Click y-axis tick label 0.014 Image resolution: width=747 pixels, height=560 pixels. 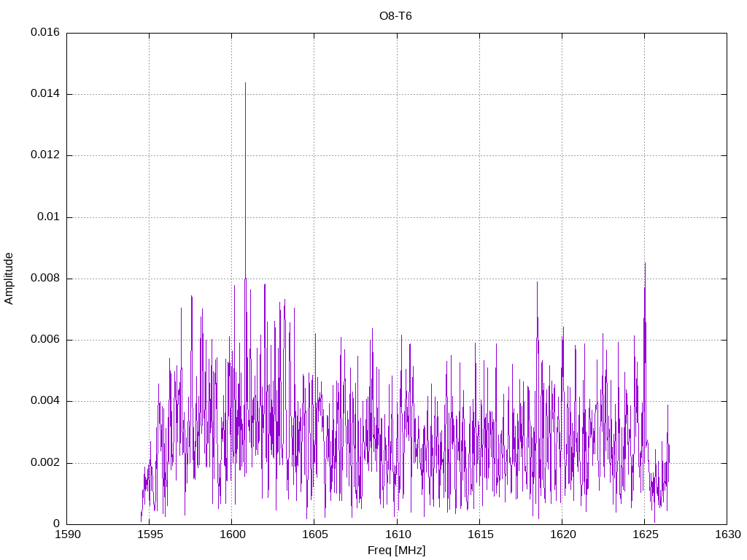pyautogui.click(x=45, y=94)
